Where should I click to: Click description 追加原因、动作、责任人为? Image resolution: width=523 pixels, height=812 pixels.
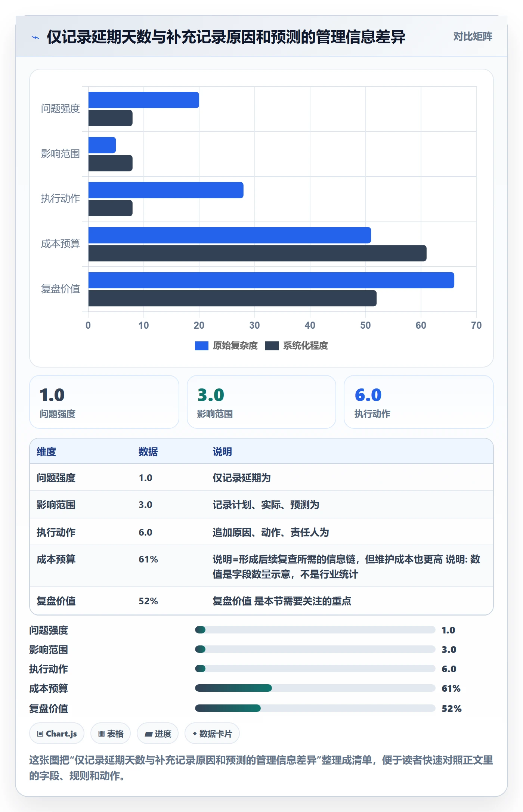(x=271, y=532)
